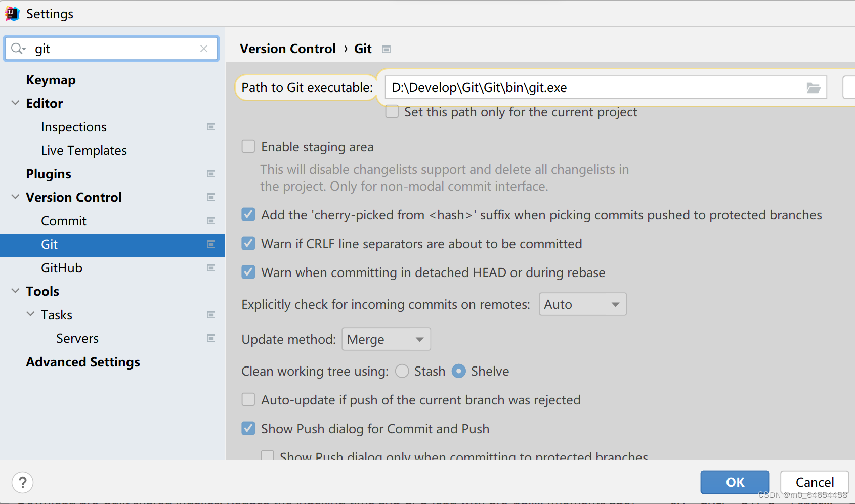Click the 'Update method:' label
855x504 pixels.
pos(288,339)
